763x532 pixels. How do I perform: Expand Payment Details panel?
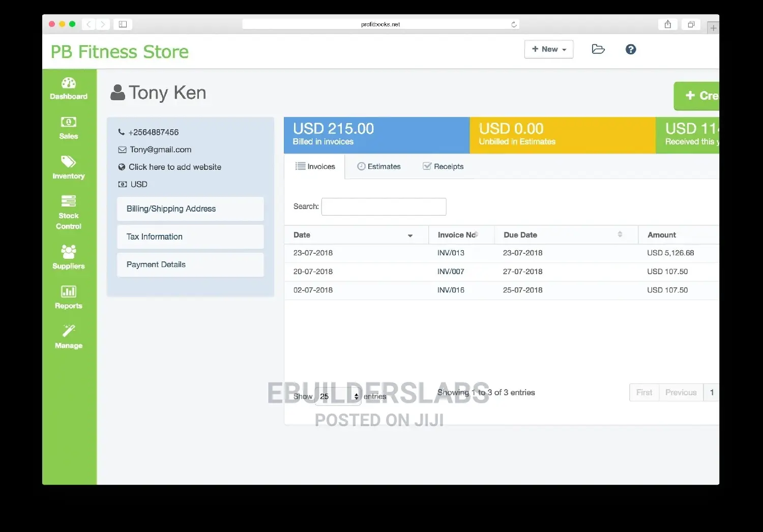[190, 264]
